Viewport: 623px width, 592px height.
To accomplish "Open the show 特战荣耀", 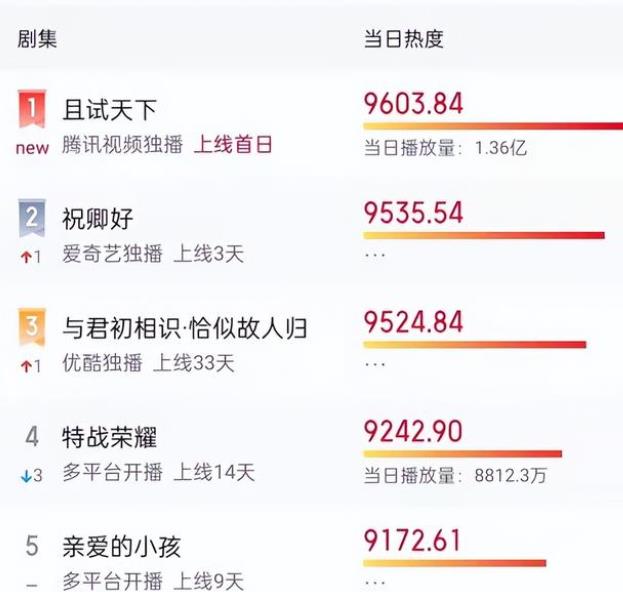I will click(109, 437).
